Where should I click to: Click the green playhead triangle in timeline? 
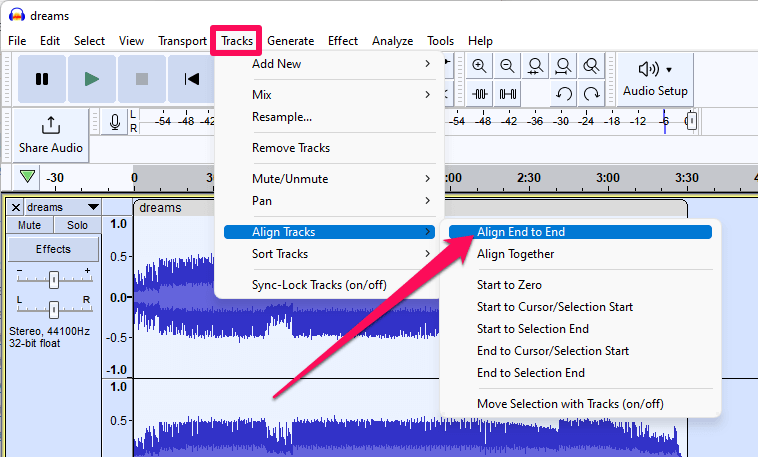[28, 177]
